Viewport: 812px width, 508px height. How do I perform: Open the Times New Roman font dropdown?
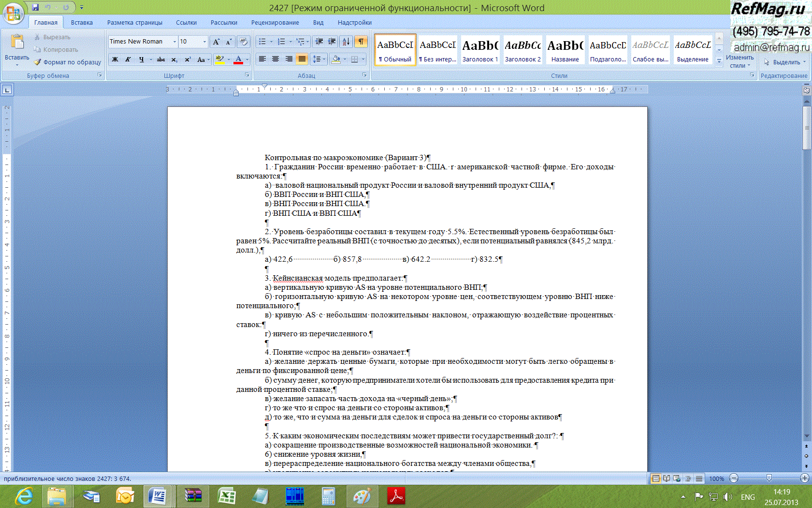click(x=174, y=42)
